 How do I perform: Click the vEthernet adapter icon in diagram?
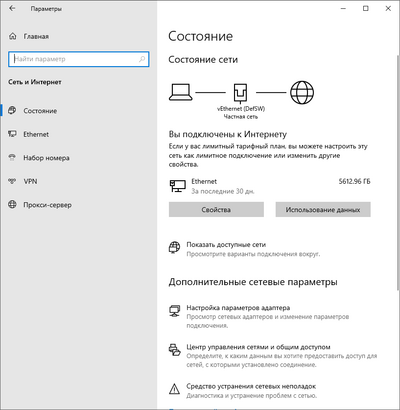click(241, 93)
